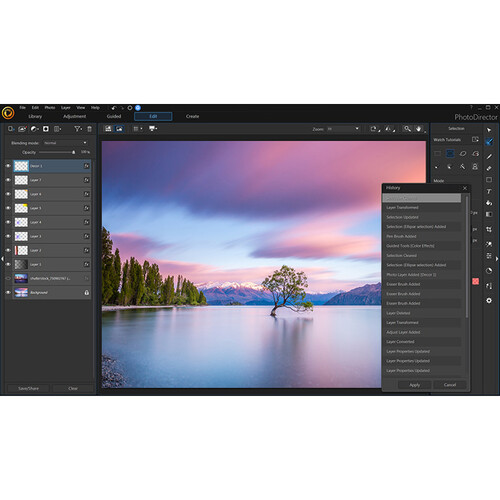500x500 pixels.
Task: Show the hidden shutterstock layer
Action: [x=8, y=278]
